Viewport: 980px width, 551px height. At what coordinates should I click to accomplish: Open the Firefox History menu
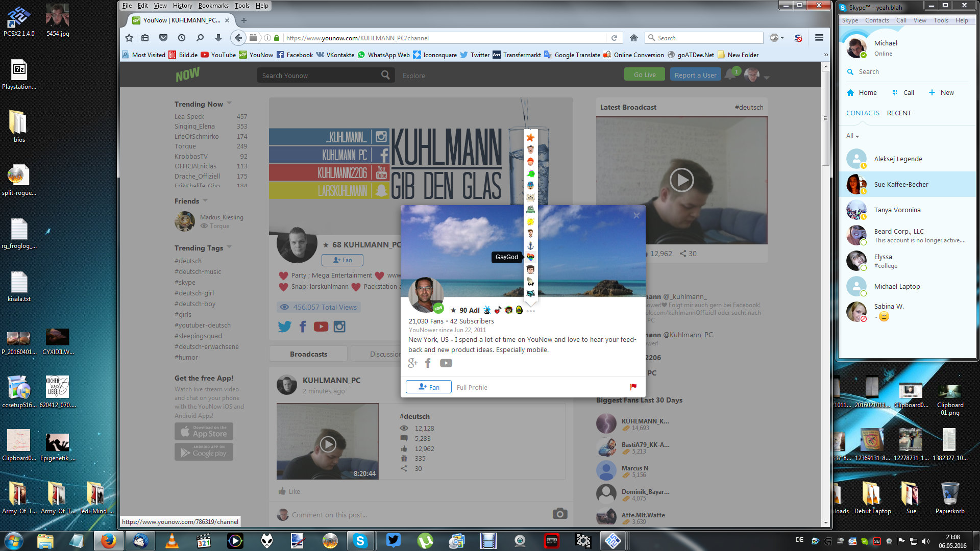coord(182,6)
